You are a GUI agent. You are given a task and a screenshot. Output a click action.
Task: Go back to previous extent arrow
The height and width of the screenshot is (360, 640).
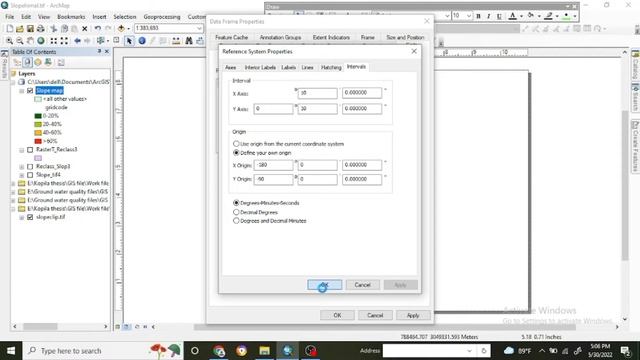[x=77, y=41]
